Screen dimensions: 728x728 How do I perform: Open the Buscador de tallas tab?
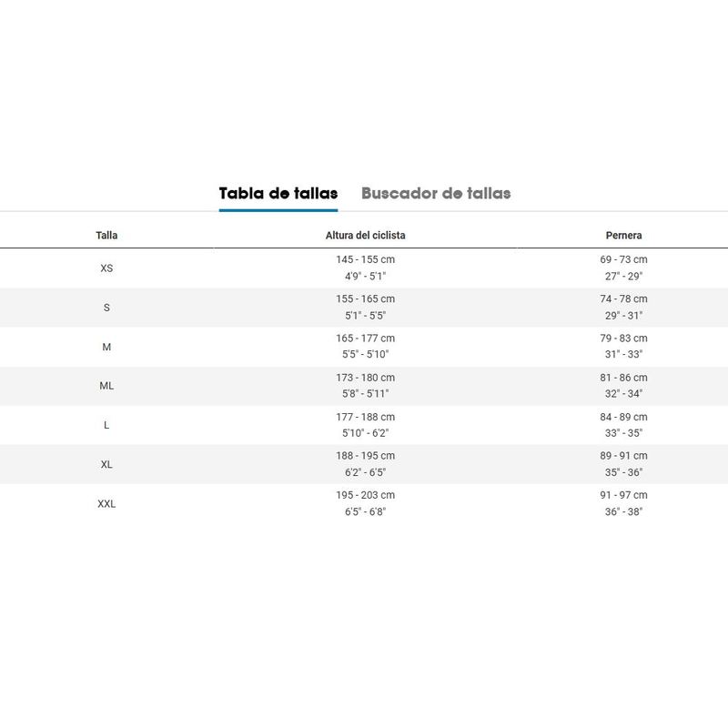tap(436, 193)
